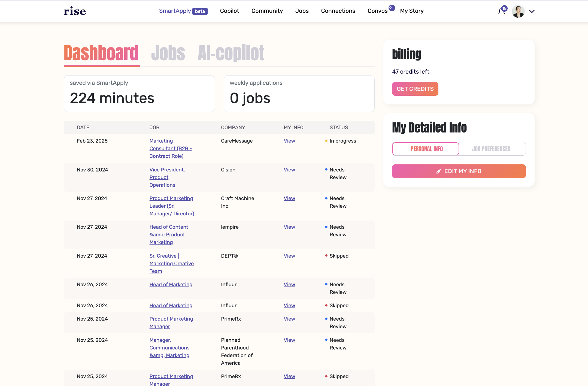Click the COMPANY column header
The image size is (588, 386).
click(x=233, y=128)
